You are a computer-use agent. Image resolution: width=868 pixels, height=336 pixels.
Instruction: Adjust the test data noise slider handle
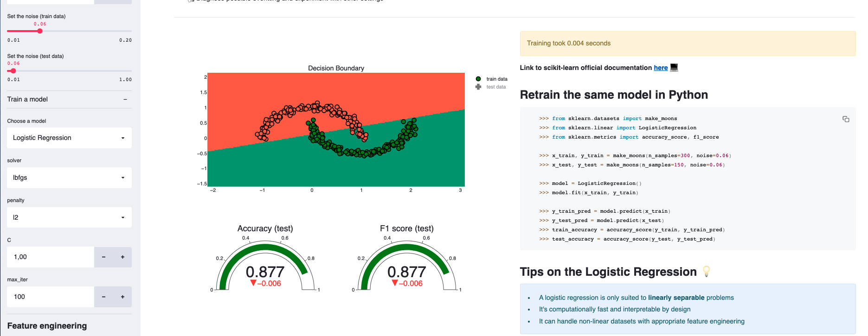pos(13,71)
